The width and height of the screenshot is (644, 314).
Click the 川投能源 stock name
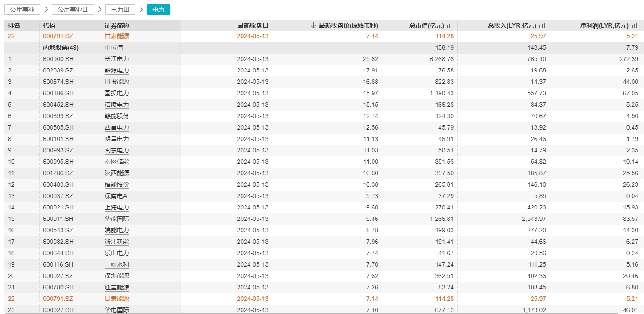[x=116, y=82]
